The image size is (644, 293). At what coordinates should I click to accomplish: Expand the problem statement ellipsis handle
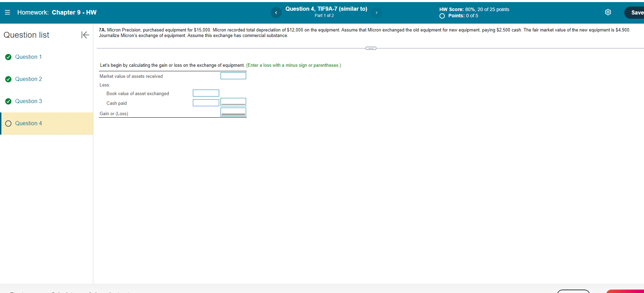[371, 48]
